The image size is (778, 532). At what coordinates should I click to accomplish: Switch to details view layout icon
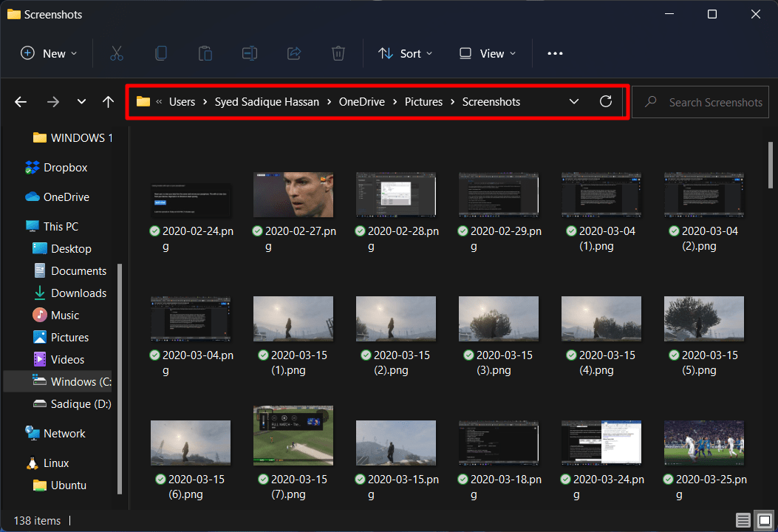[x=743, y=520]
